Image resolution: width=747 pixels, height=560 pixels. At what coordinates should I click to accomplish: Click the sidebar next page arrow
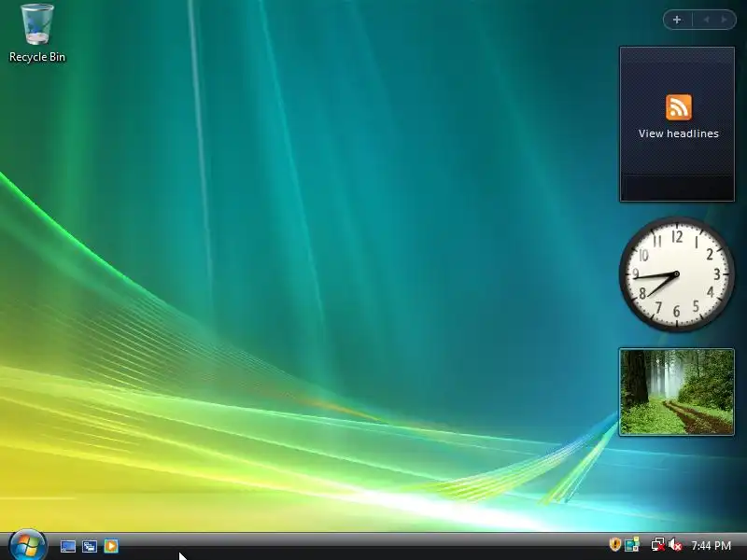pos(725,20)
